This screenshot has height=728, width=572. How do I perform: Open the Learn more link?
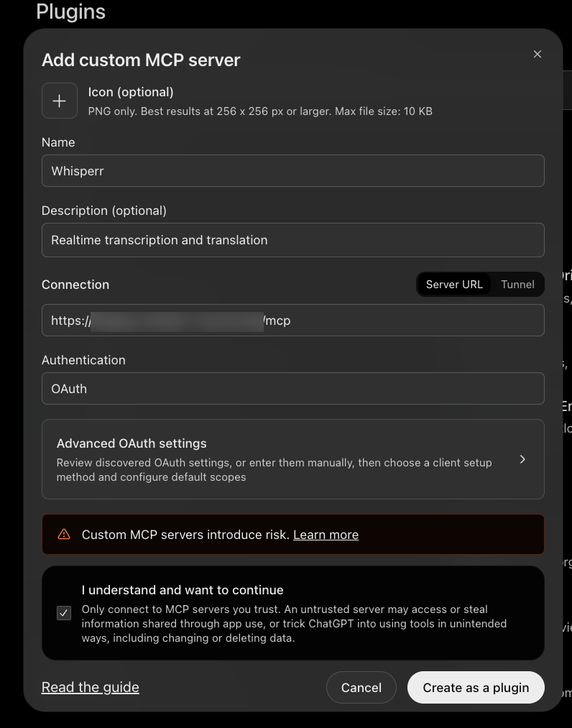pos(326,535)
